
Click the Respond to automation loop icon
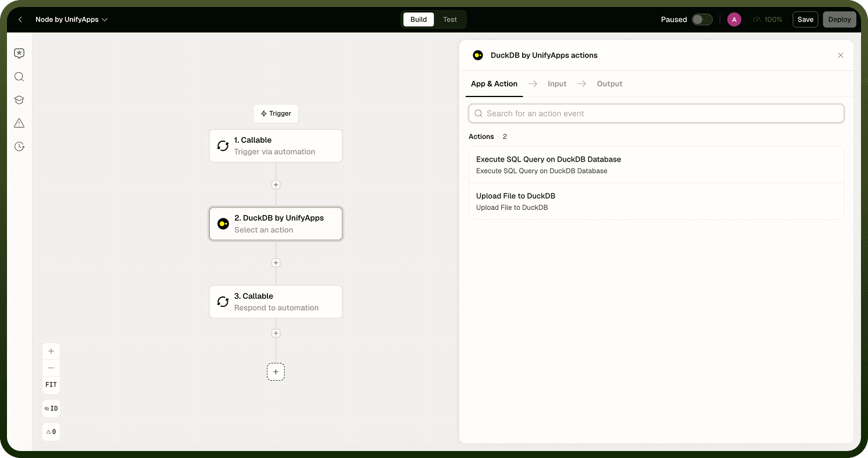point(223,302)
